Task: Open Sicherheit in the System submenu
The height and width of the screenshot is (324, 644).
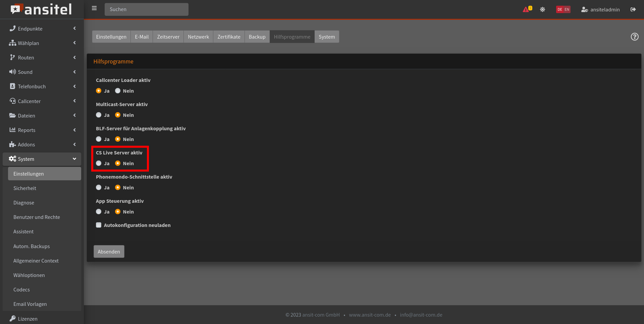Action: 25,188
